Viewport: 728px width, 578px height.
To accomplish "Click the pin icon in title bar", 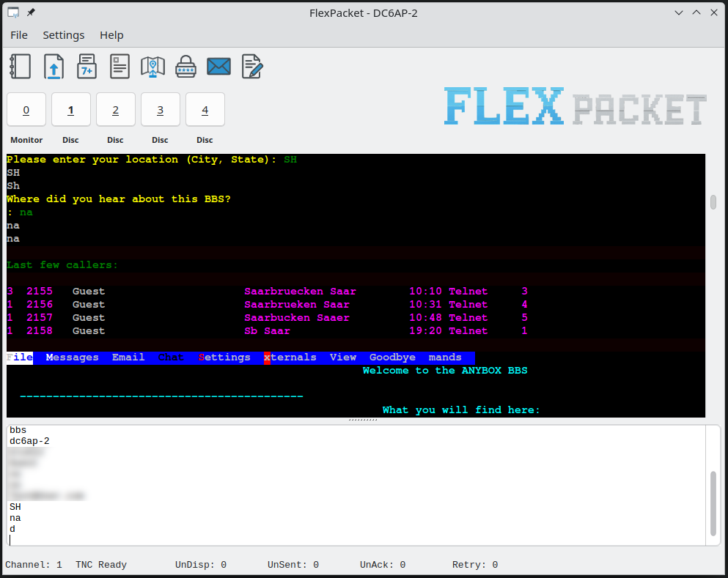I will click(x=31, y=12).
